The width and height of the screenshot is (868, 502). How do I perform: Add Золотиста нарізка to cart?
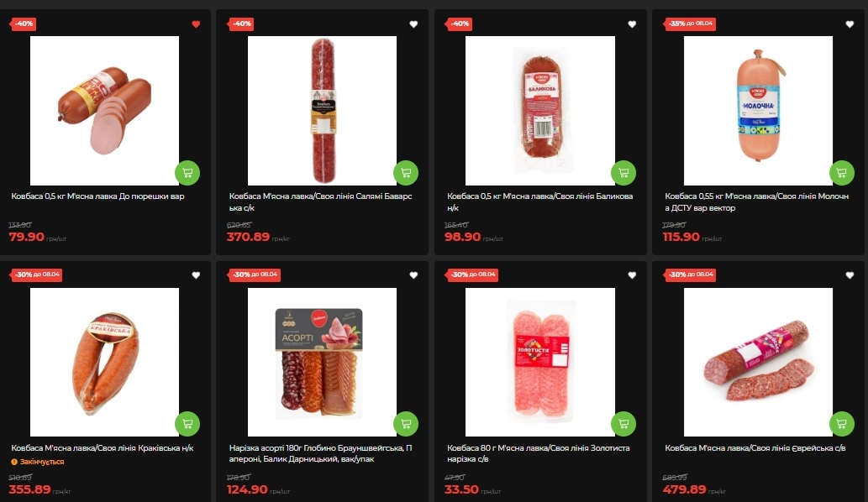[x=623, y=424]
